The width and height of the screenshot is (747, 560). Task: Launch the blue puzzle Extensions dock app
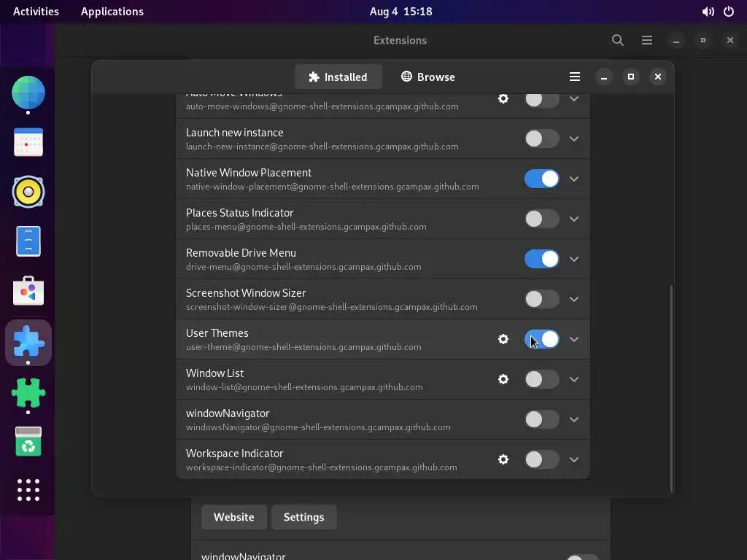click(28, 343)
